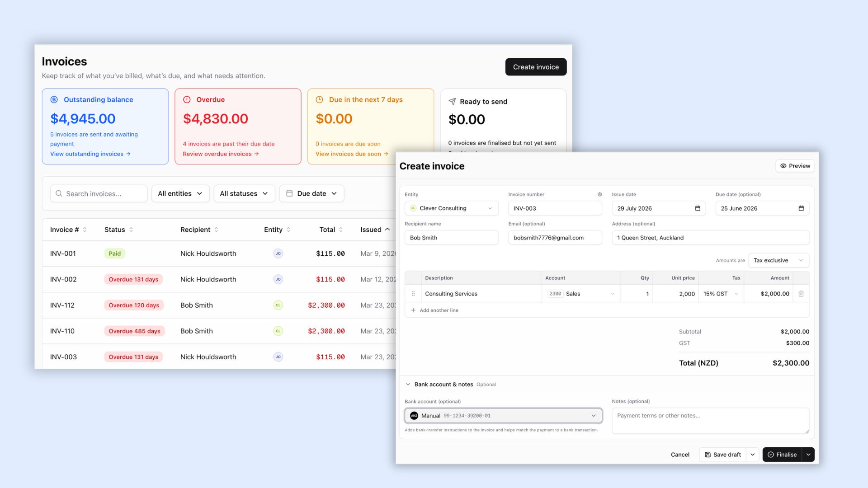
Task: Grab the line item drag handle
Action: point(413,294)
